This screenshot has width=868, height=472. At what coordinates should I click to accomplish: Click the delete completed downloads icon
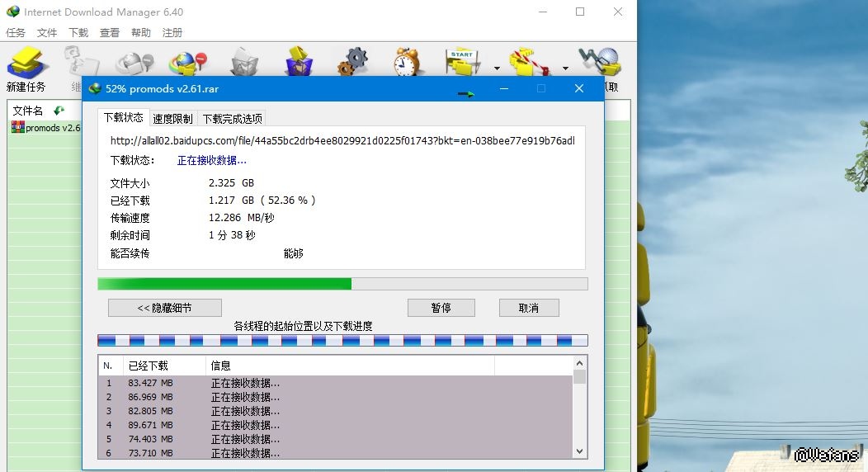pyautogui.click(x=299, y=61)
